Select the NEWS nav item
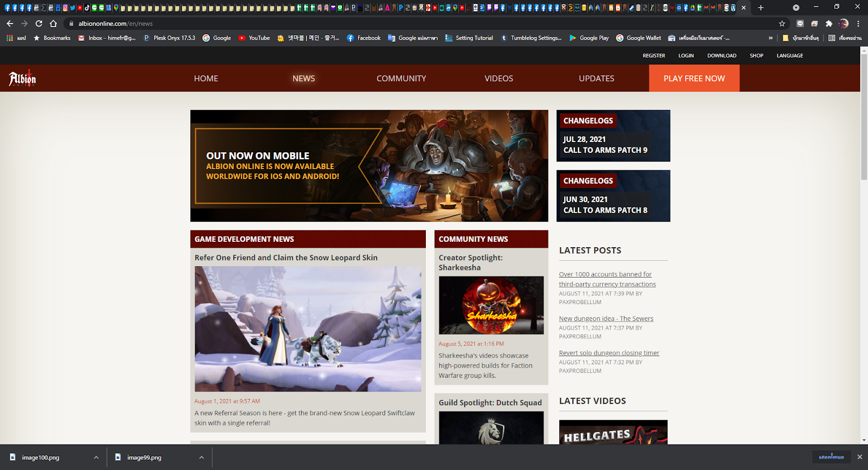This screenshot has height=470, width=868. click(x=303, y=78)
